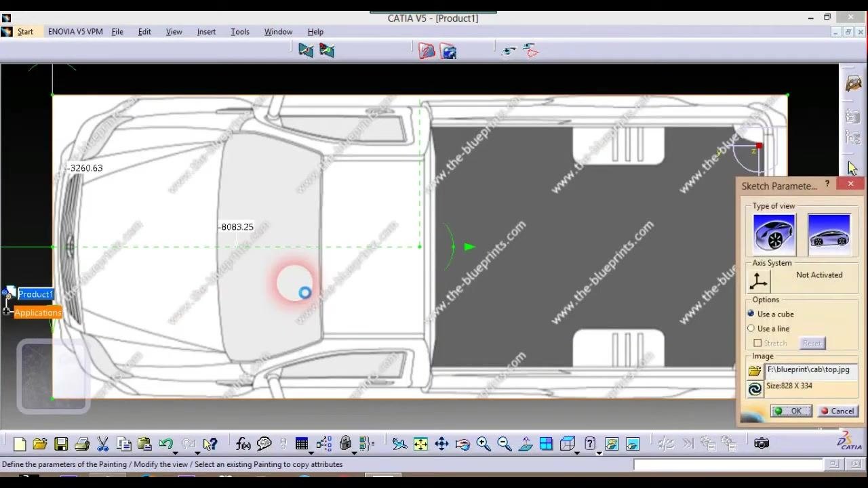The height and width of the screenshot is (488, 868).
Task: Select the Applications tree node
Action: point(38,312)
